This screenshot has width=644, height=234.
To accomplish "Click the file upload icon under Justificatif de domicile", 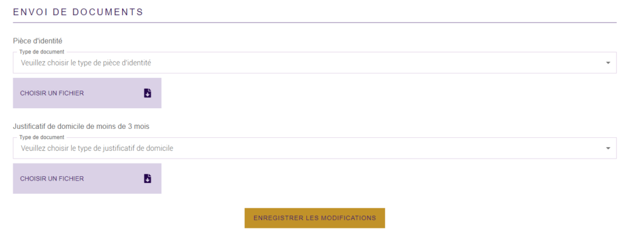I will coord(147,179).
